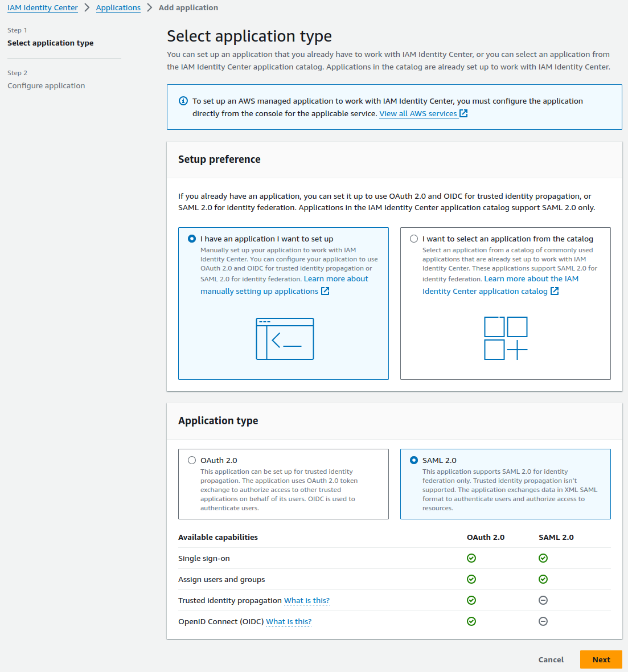Image resolution: width=628 pixels, height=672 pixels.
Task: Click the info icon in the blue banner
Action: [x=183, y=101]
